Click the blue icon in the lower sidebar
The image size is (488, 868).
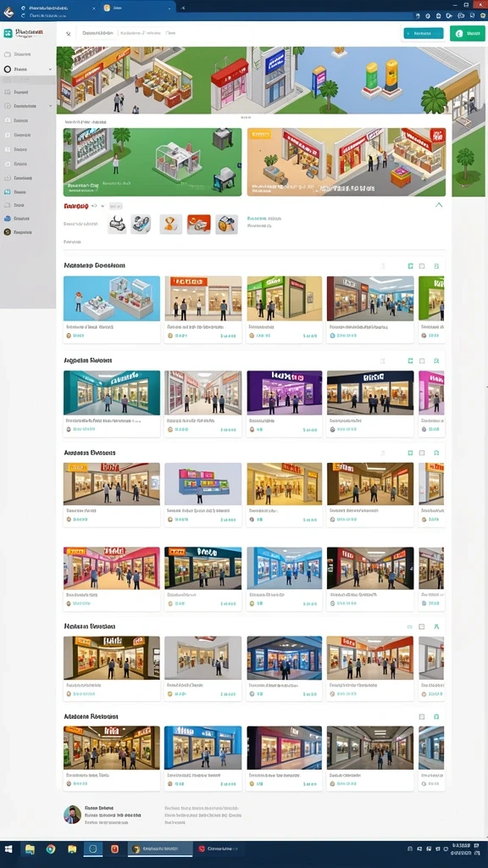click(x=7, y=219)
